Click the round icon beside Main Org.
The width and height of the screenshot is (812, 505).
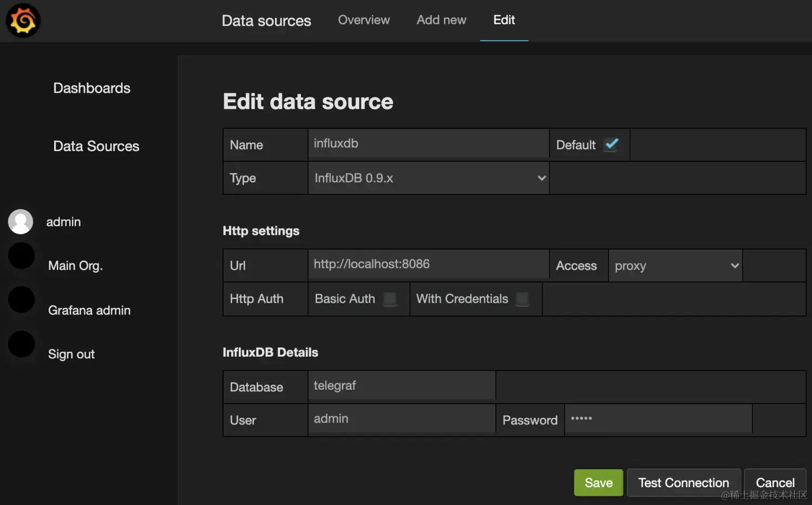pos(22,256)
